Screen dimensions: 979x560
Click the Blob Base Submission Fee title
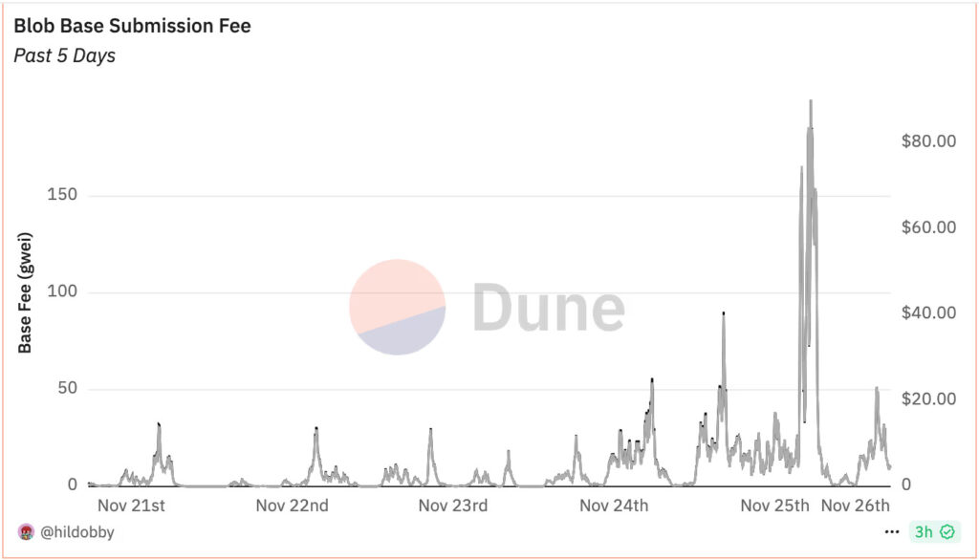[132, 26]
